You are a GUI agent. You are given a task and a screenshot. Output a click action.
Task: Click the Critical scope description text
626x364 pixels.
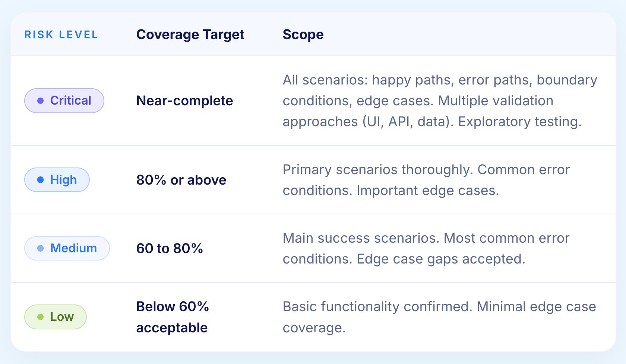tap(440, 100)
